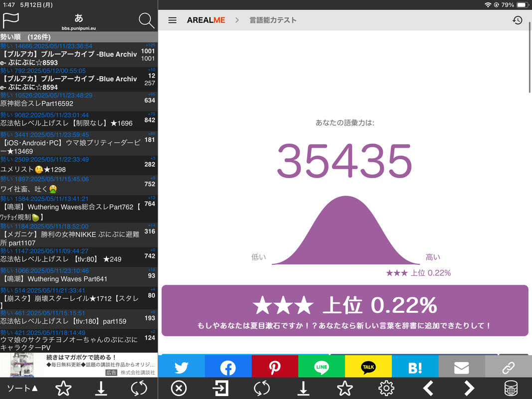Click the 言語能力テスト breadcrumb

tap(273, 20)
